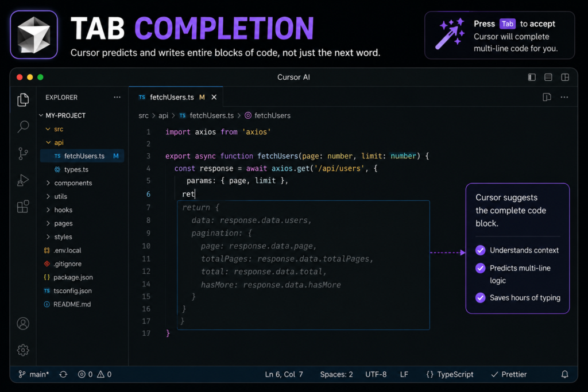Click the Cursor cube logo
The height and width of the screenshot is (392, 588).
point(34,35)
